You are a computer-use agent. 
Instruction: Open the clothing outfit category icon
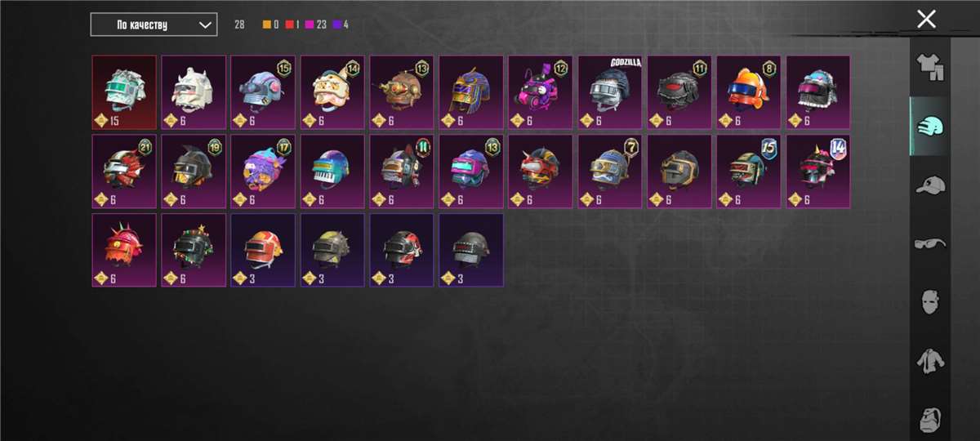[930, 67]
